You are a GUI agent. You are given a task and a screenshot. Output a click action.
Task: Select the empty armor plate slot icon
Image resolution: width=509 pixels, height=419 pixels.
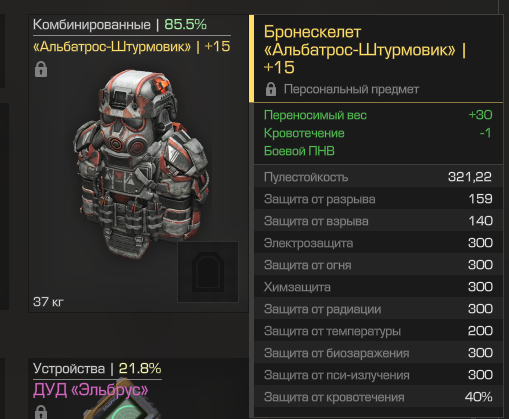[208, 272]
